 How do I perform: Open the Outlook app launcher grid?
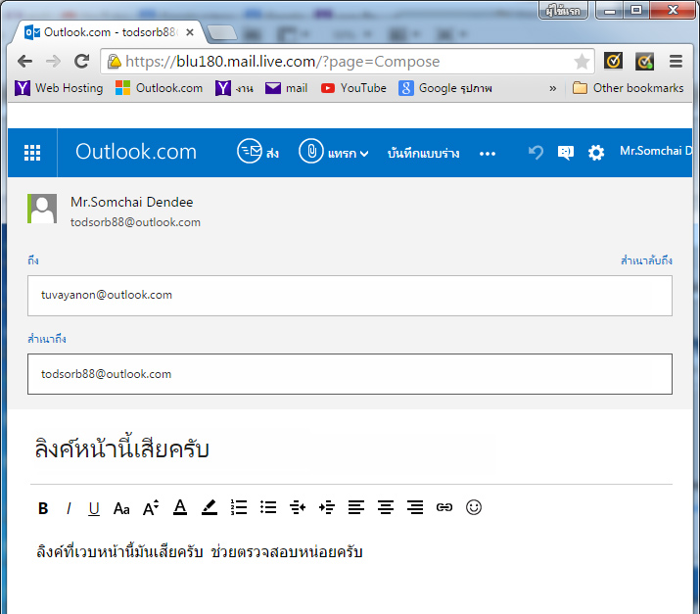[x=32, y=153]
